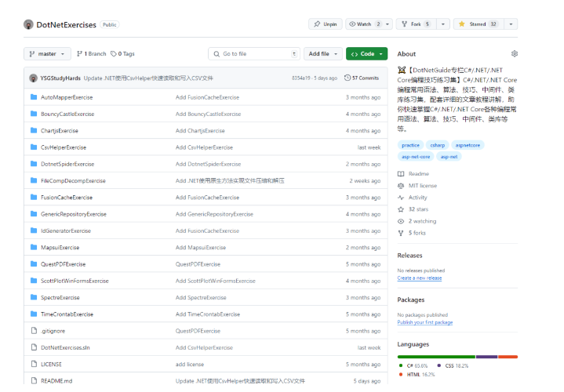The image size is (564, 392).
Task: Click the FusionCacheExercise folder icon
Action: point(34,197)
